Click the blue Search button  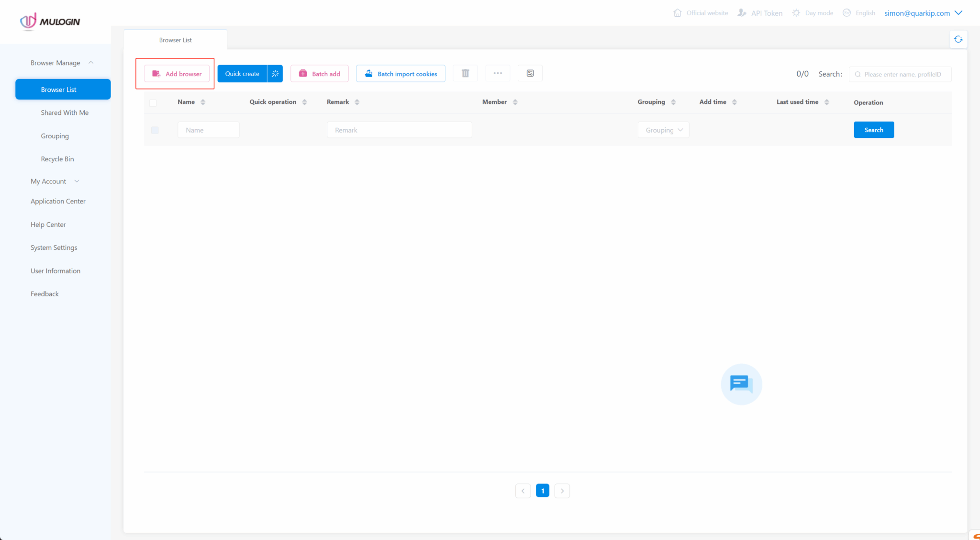[873, 130]
